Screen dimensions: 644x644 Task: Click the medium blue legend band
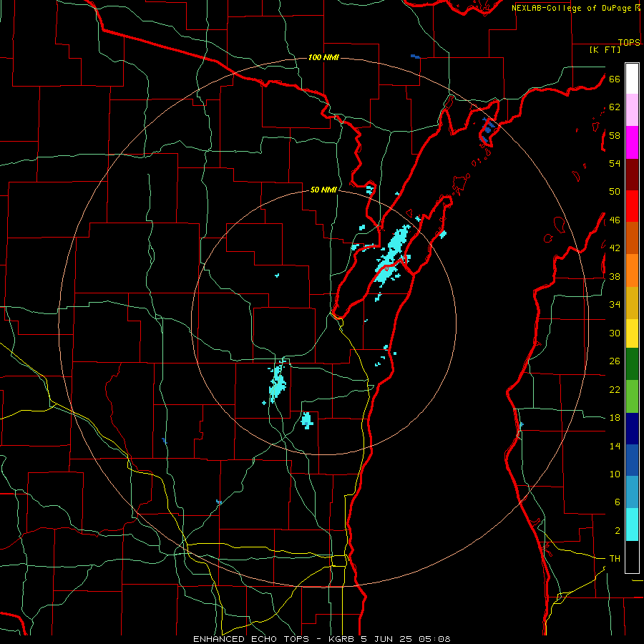[x=632, y=460]
